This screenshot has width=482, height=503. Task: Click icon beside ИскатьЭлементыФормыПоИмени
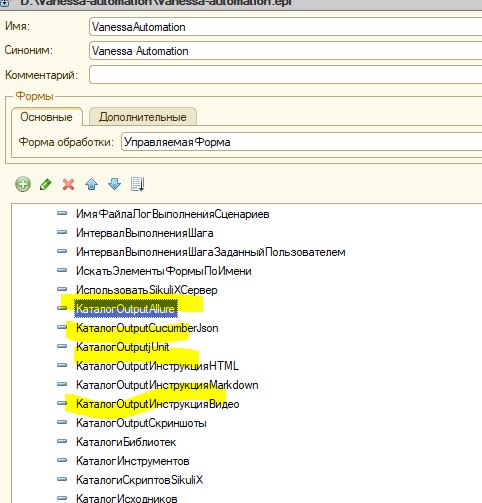click(x=62, y=270)
